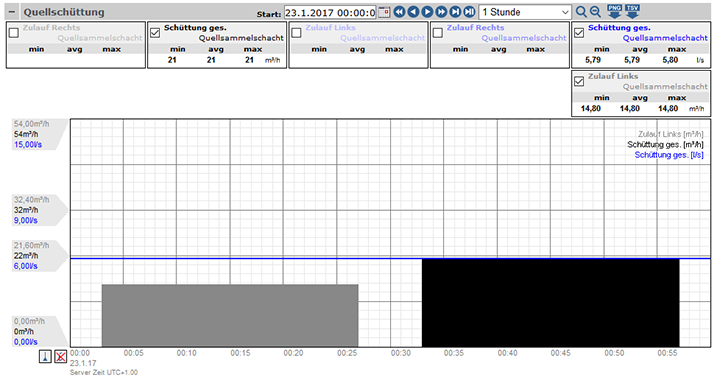Click the '9,00l/s' y-axis label
This screenshot has width=720, height=380.
[x=26, y=220]
